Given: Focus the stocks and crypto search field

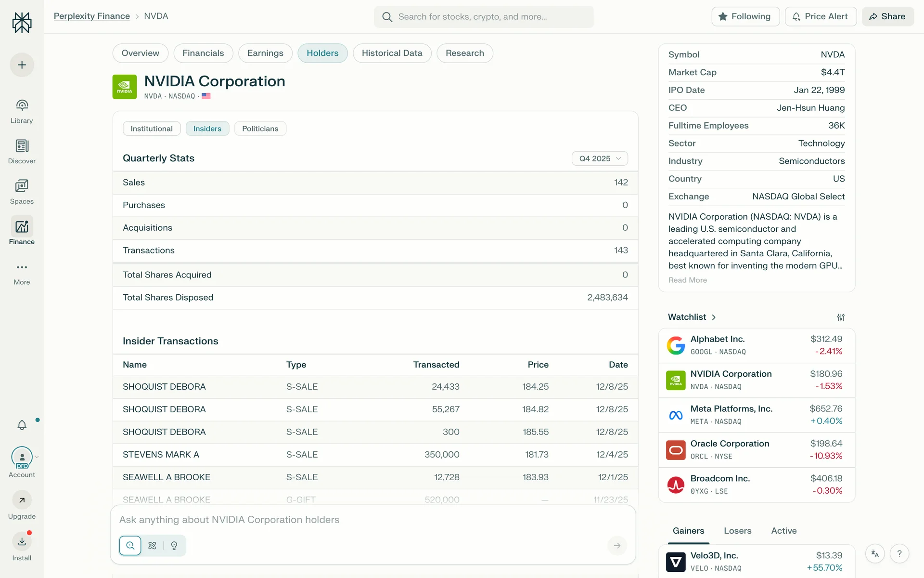Looking at the screenshot, I should click(483, 17).
